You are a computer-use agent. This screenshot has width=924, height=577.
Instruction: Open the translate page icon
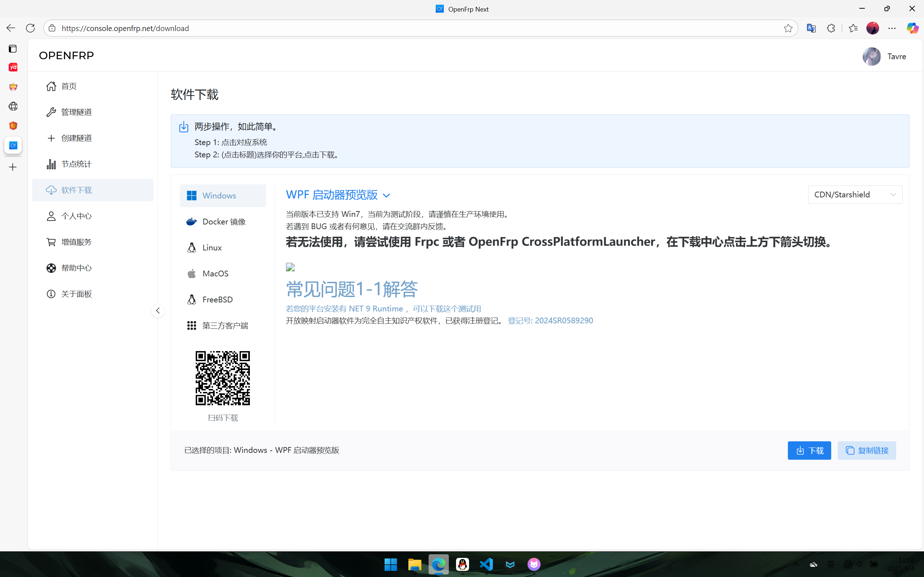tap(811, 28)
